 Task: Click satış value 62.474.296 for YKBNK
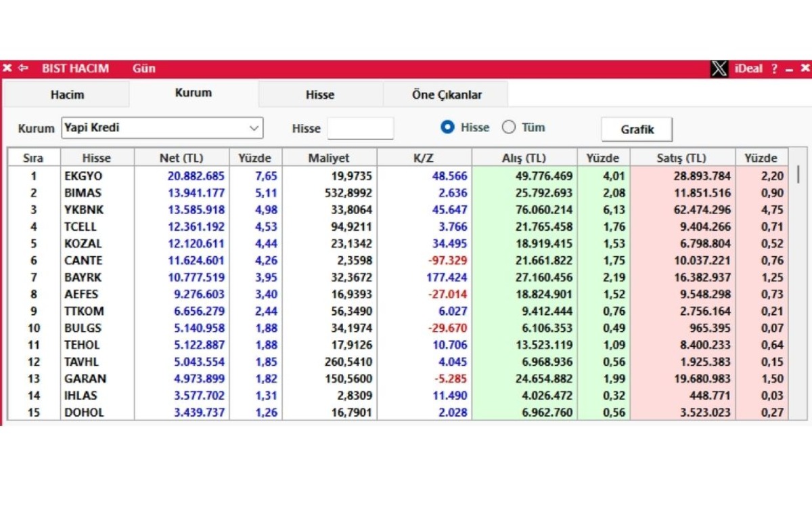(x=702, y=210)
